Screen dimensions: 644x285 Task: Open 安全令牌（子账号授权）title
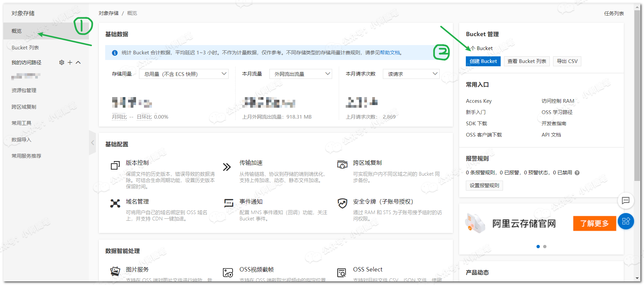(383, 201)
